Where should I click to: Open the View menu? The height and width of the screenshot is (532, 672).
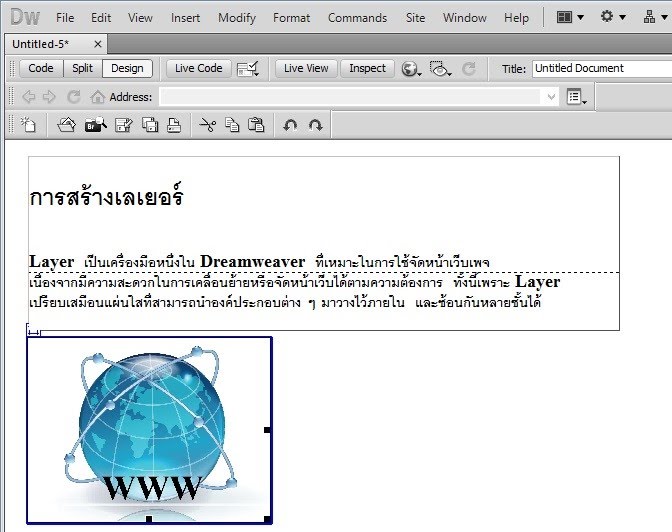click(140, 18)
